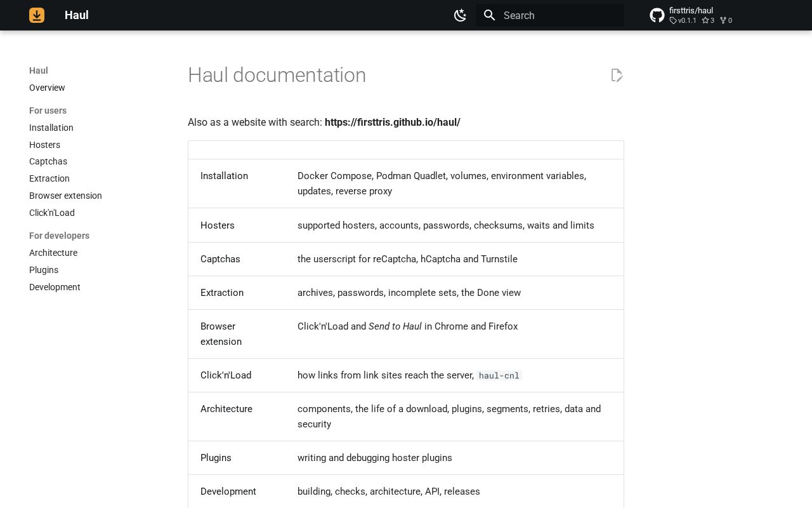Open Installation in the sidebar
This screenshot has width=812, height=508.
(51, 128)
